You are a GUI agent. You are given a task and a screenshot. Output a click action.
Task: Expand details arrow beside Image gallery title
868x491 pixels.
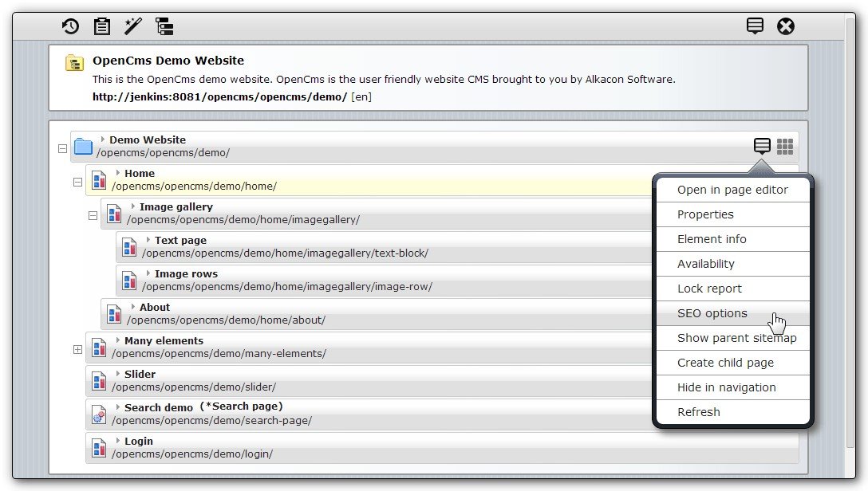(x=133, y=206)
